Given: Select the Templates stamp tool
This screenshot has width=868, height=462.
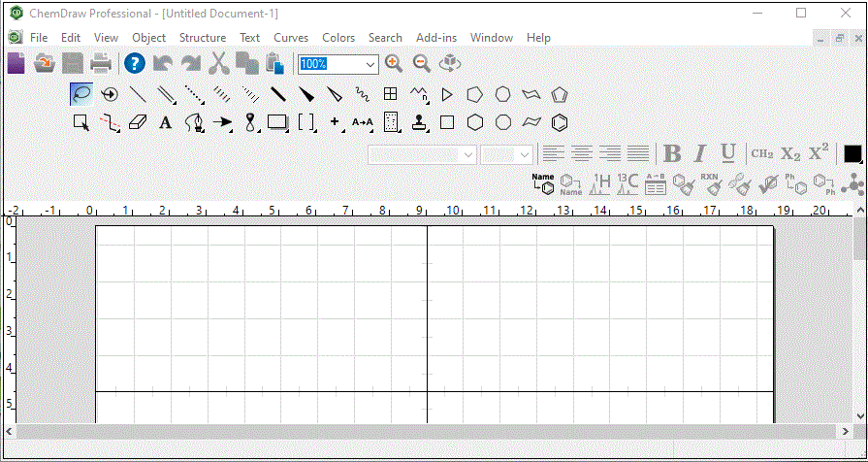Looking at the screenshot, I should tap(420, 122).
